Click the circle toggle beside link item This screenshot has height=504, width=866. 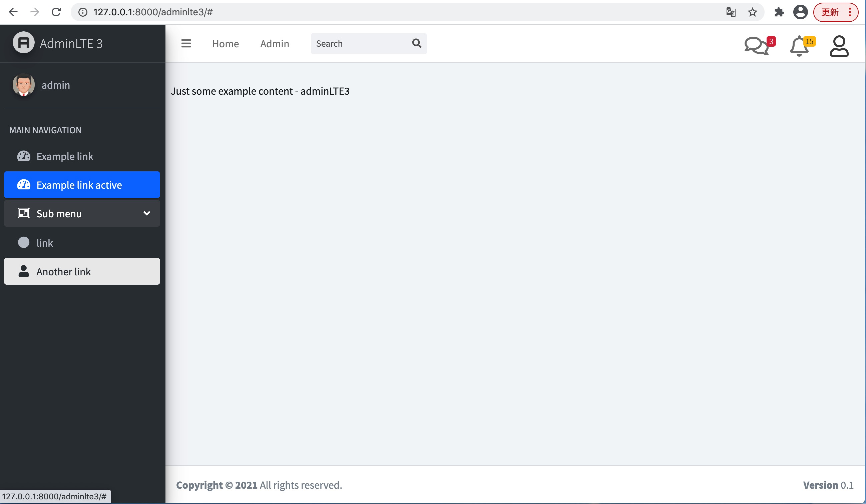(x=23, y=242)
